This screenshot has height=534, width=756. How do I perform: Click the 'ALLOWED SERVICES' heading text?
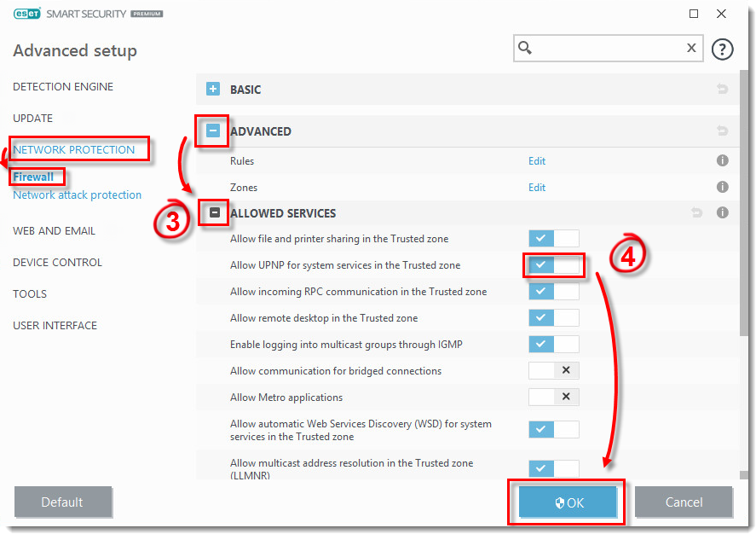pyautogui.click(x=283, y=212)
